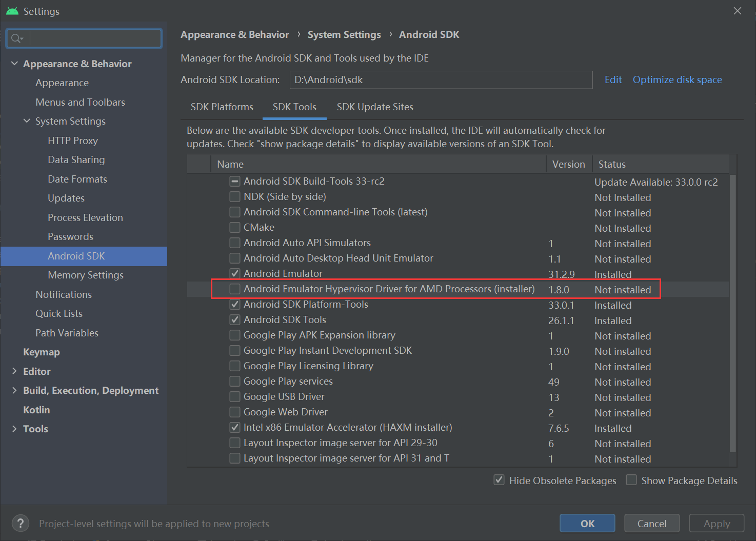This screenshot has width=756, height=541.
Task: Click the Edit SDK location link
Action: click(613, 79)
